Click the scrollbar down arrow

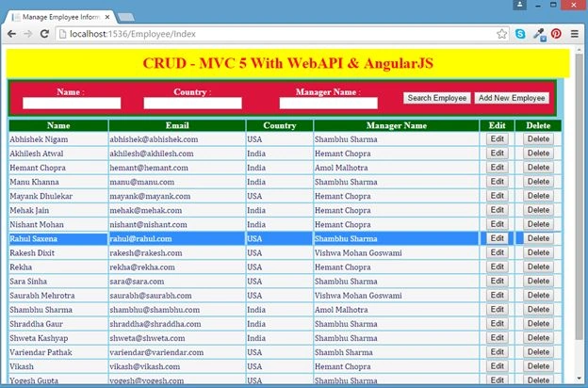click(580, 379)
